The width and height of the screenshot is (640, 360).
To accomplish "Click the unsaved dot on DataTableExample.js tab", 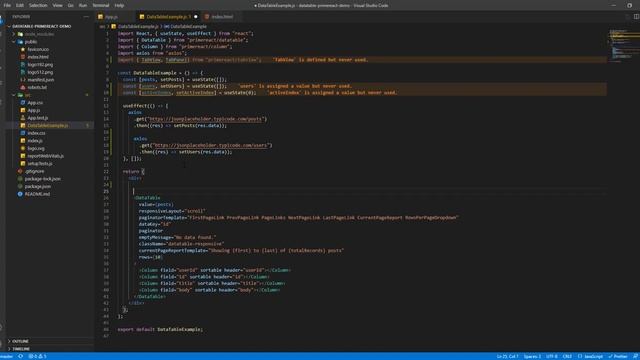I will (x=196, y=17).
